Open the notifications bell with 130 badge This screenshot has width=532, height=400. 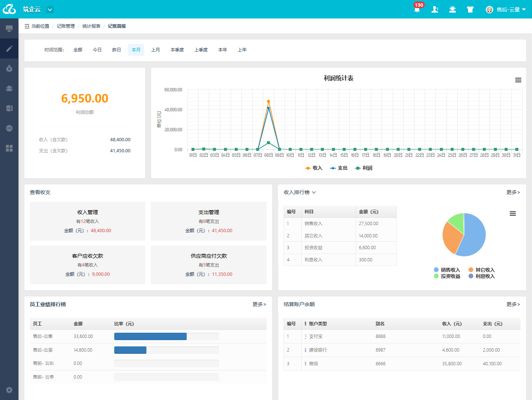pos(417,9)
